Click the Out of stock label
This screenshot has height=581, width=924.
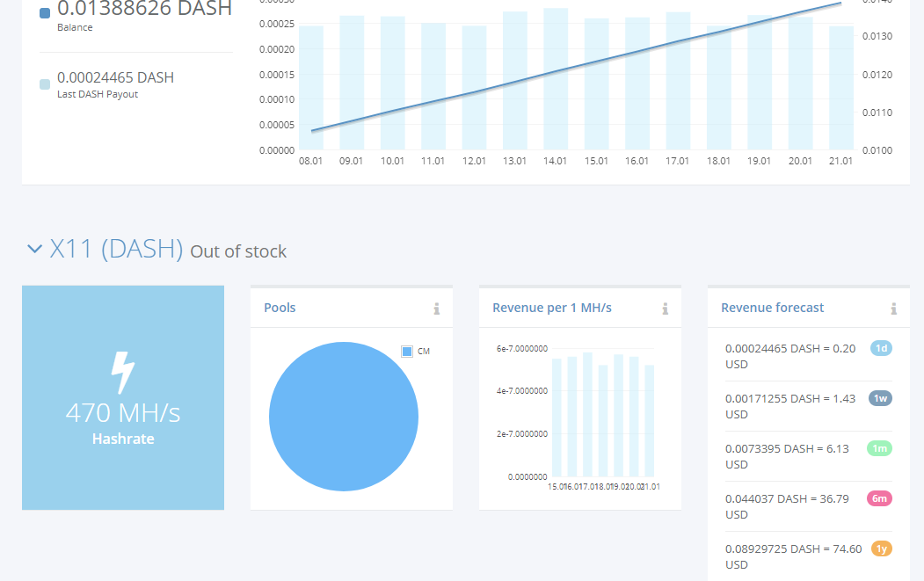(x=238, y=251)
